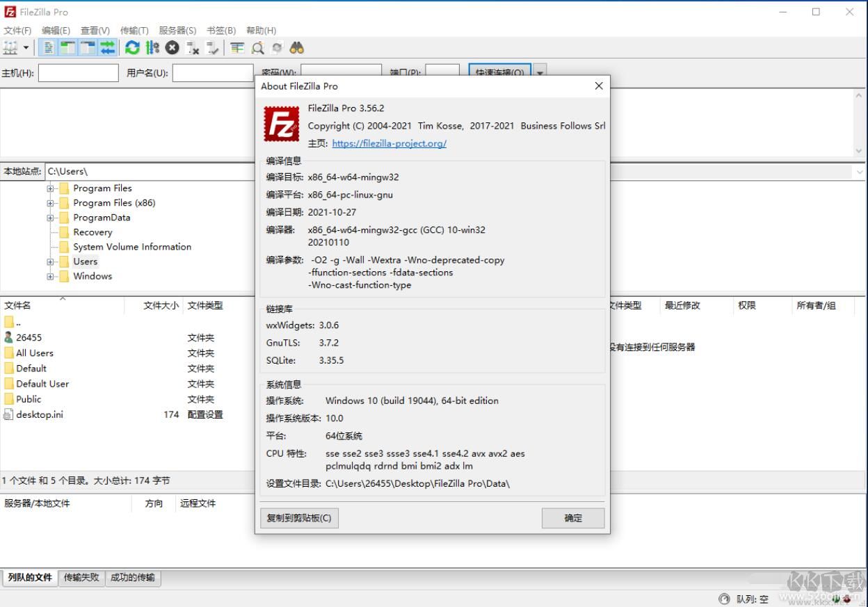The height and width of the screenshot is (607, 868).
Task: Click the disconnect from server icon
Action: pos(193,48)
